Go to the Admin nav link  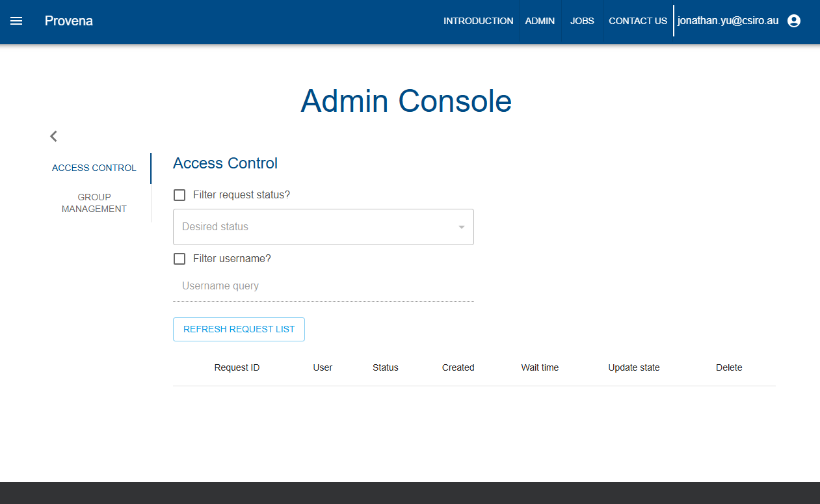pos(540,21)
